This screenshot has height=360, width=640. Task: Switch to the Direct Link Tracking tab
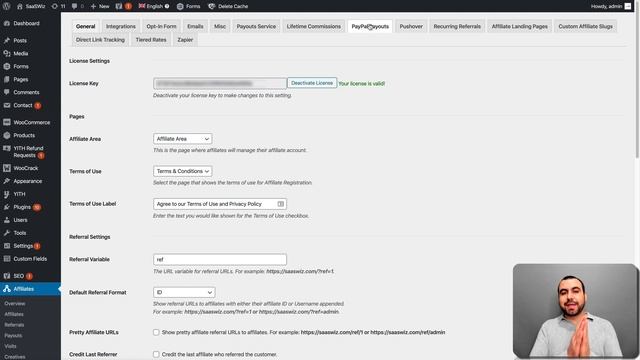coord(100,40)
